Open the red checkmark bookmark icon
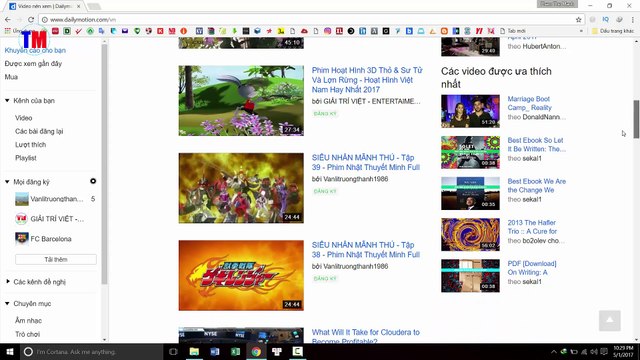The width and height of the screenshot is (640, 360). 78,31
